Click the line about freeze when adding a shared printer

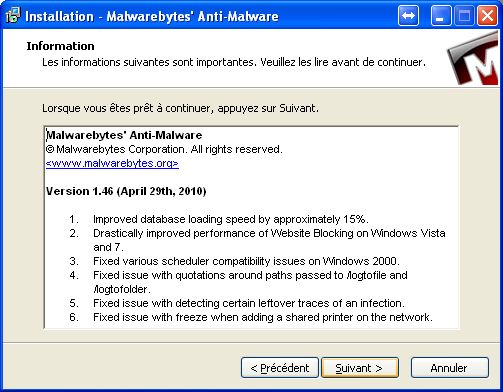pos(263,317)
